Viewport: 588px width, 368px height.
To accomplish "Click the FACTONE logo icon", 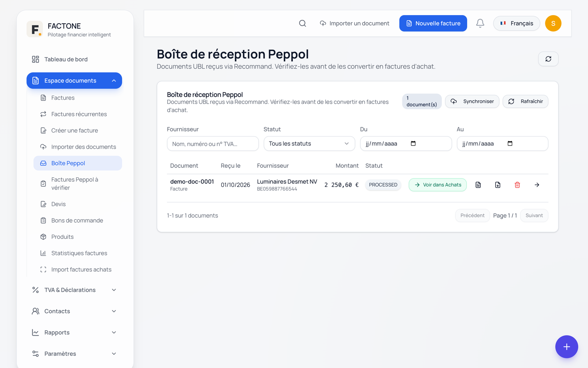I will (35, 29).
